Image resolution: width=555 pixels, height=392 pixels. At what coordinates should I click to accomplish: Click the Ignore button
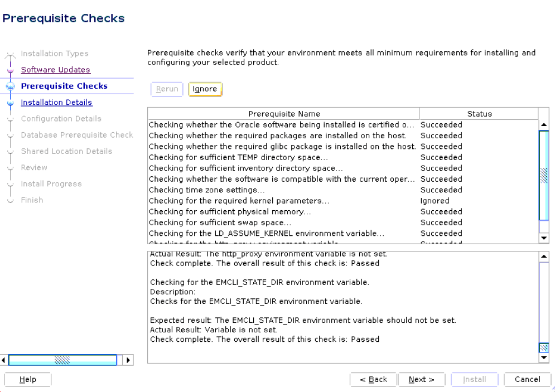click(x=205, y=89)
